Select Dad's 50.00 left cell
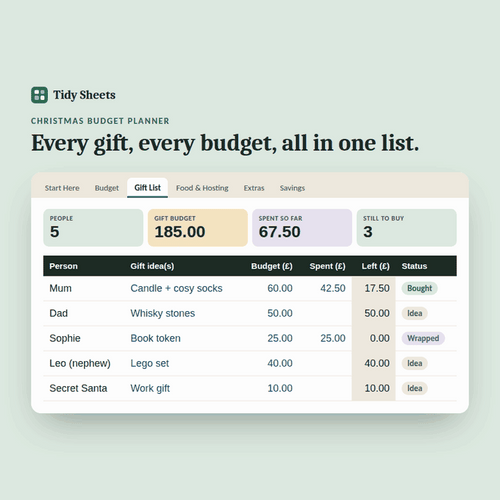500x500 pixels. [x=374, y=313]
